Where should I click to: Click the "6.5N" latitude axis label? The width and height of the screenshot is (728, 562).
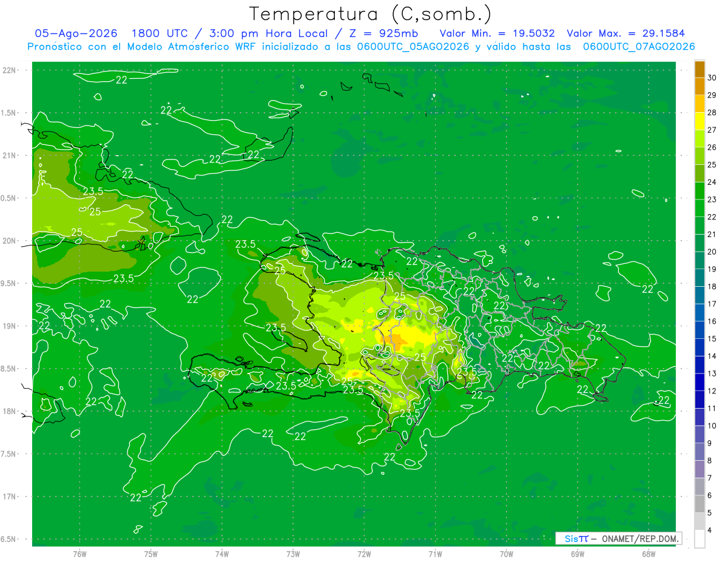pos(9,539)
